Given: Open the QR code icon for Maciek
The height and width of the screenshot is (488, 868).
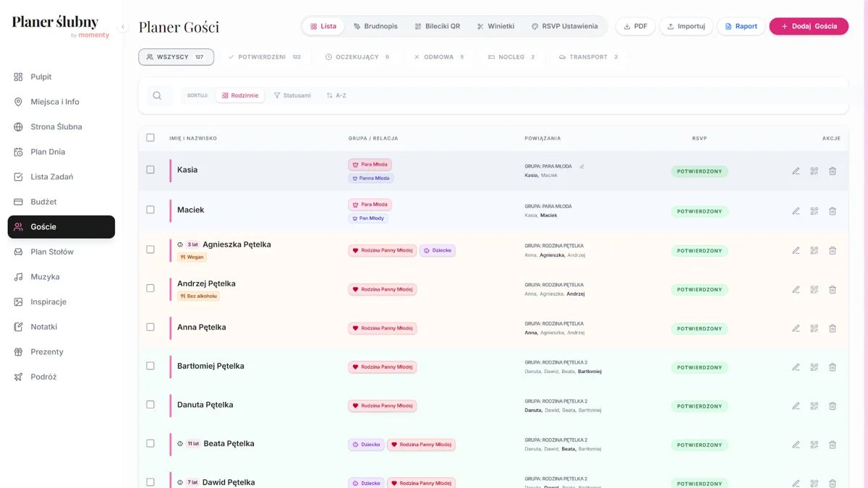Looking at the screenshot, I should (x=814, y=211).
